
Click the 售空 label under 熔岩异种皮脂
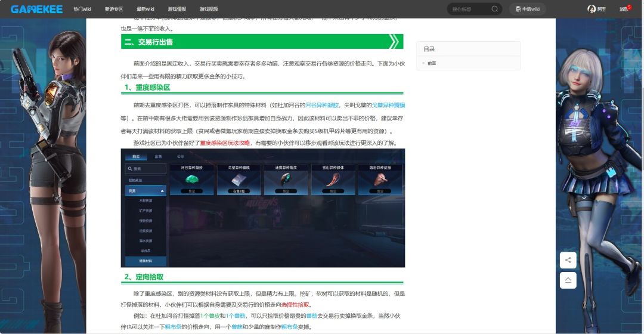pos(380,191)
